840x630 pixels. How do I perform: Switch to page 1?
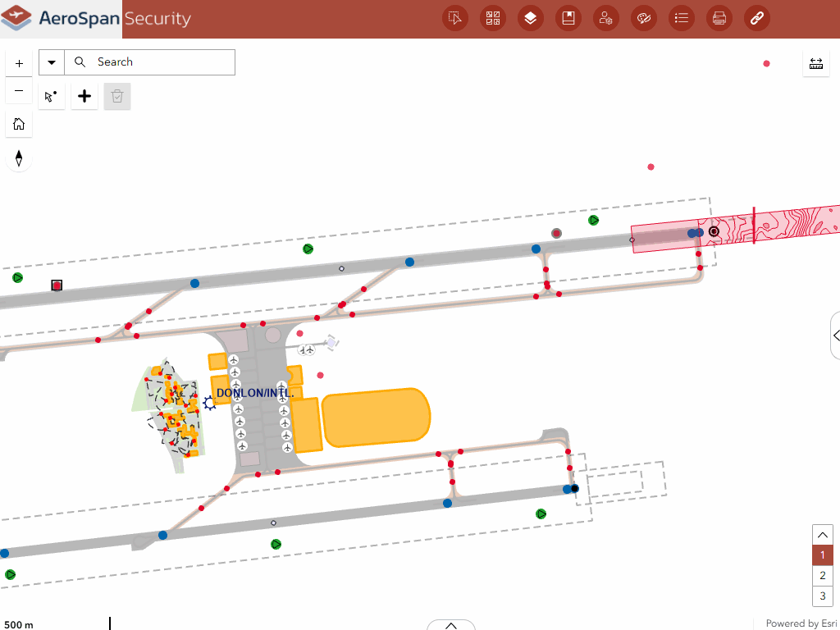822,555
